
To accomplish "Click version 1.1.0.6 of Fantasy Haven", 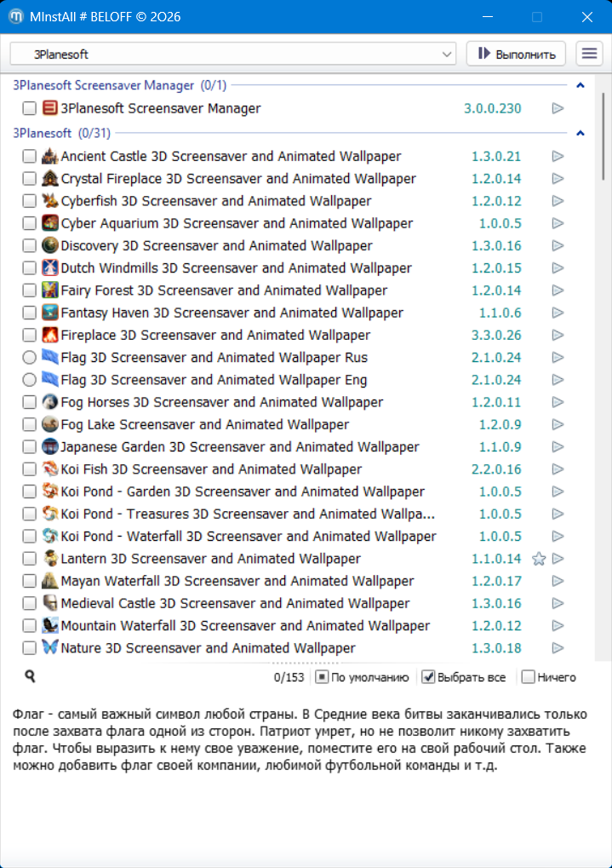I will 500,313.
